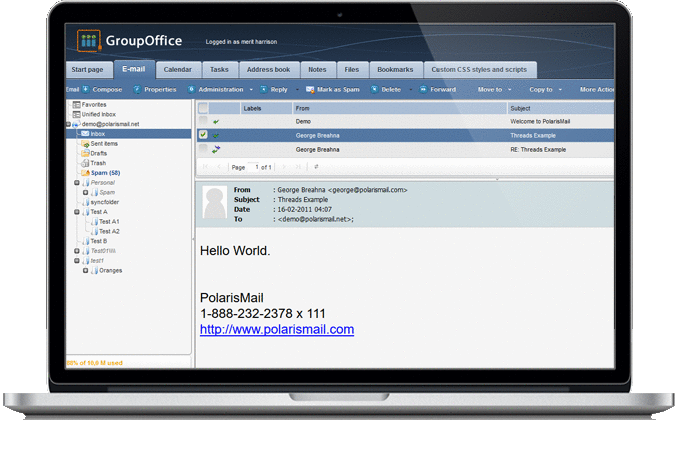This screenshot has height=456, width=679.
Task: Open the Files tab
Action: (x=352, y=70)
